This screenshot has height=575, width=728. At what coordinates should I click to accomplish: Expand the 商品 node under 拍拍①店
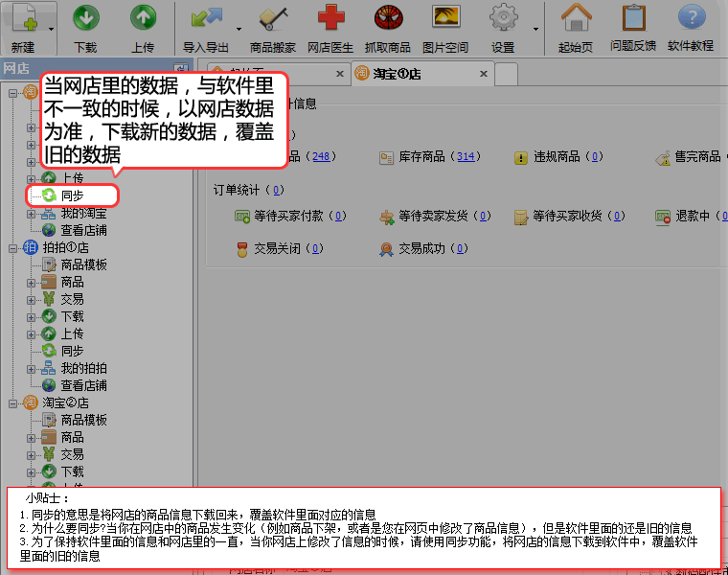(x=31, y=283)
